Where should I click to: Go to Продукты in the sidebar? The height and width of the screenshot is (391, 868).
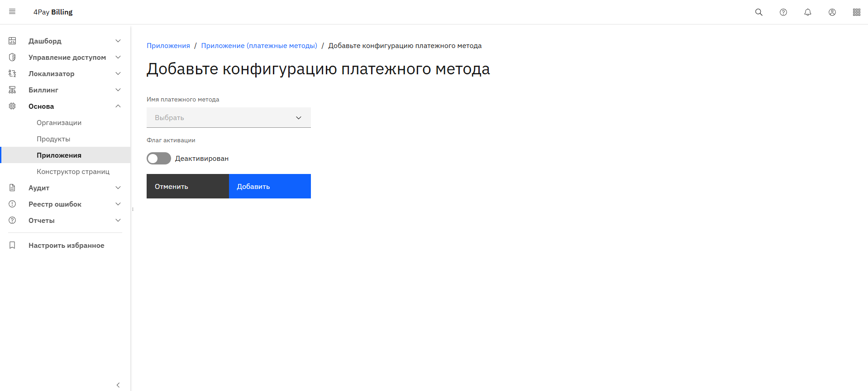click(x=53, y=139)
